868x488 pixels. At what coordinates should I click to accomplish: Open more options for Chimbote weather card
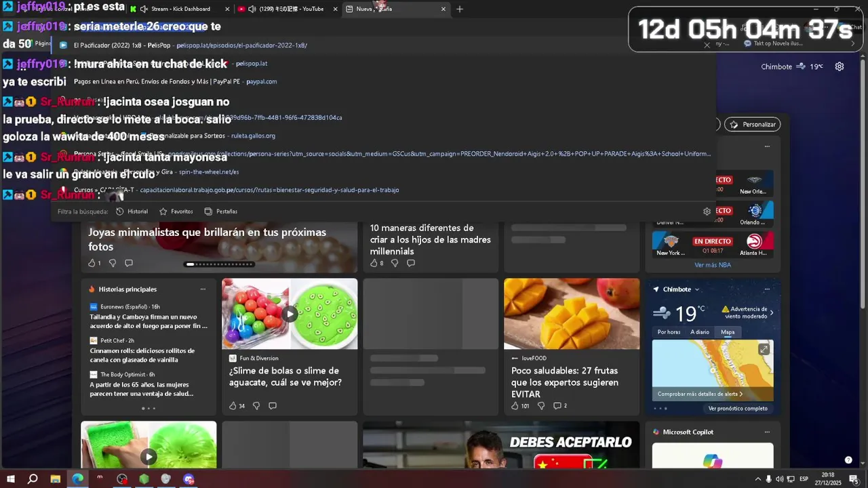(x=767, y=289)
